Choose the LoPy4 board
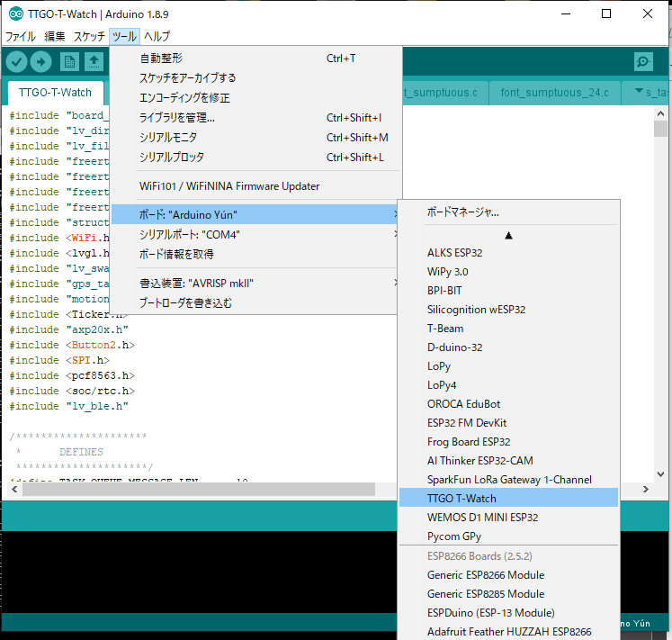672x640 pixels. [508, 384]
